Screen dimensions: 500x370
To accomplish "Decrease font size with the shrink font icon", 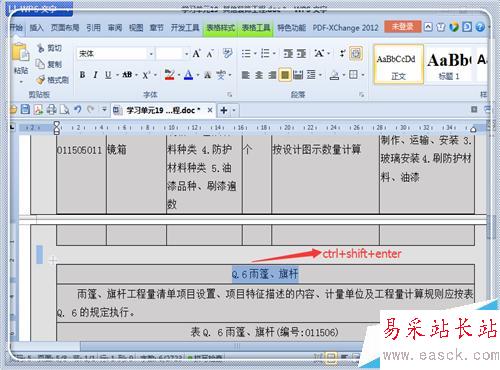I will [x=210, y=54].
